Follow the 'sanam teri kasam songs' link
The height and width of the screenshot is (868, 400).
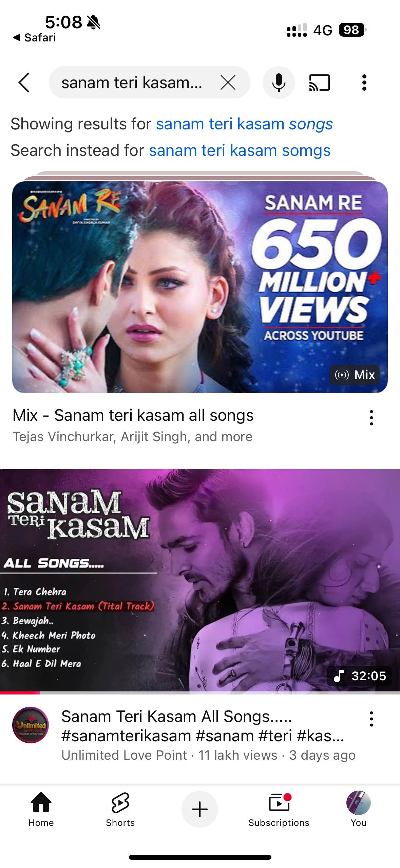244,124
